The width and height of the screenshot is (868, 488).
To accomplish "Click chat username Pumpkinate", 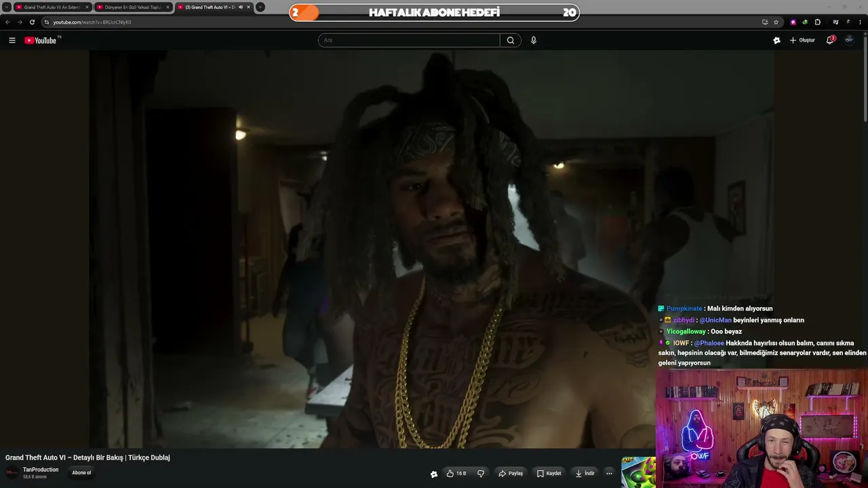I will [685, 308].
